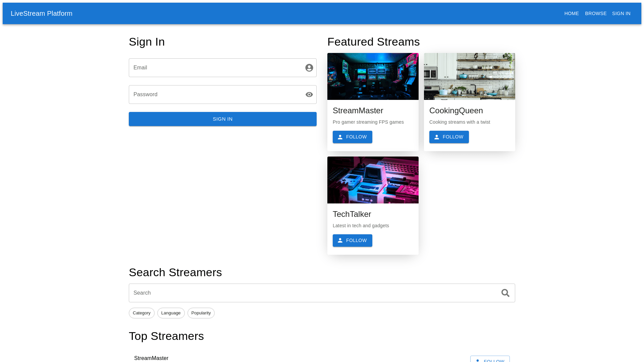Open CookingQueen kitchen thumbnail
644x362 pixels.
tap(469, 76)
